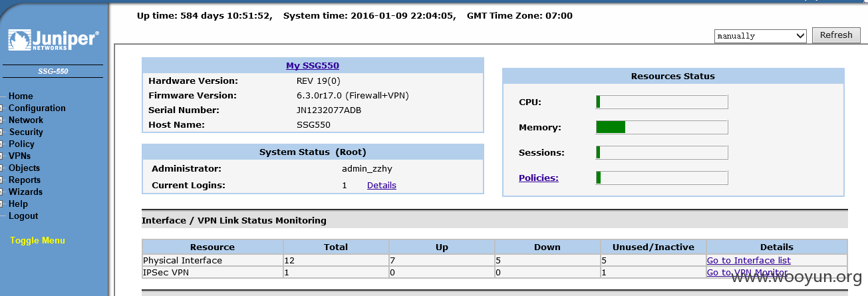Open the Reports menu label
The image size is (868, 296).
[25, 180]
